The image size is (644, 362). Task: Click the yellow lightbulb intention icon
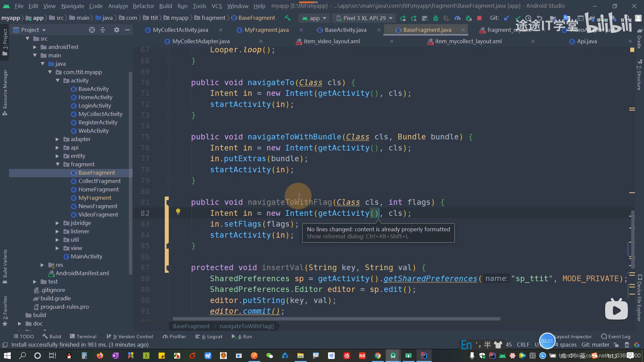pos(178,212)
